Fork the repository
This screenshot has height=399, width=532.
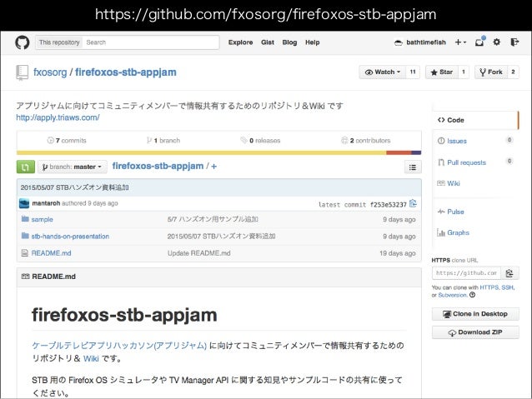click(x=491, y=72)
